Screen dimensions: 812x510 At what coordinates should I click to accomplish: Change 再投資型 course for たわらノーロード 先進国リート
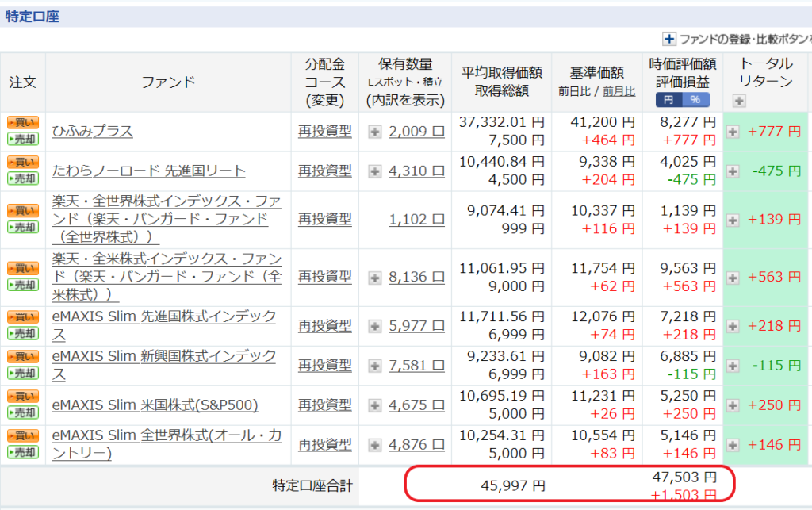[x=324, y=171]
